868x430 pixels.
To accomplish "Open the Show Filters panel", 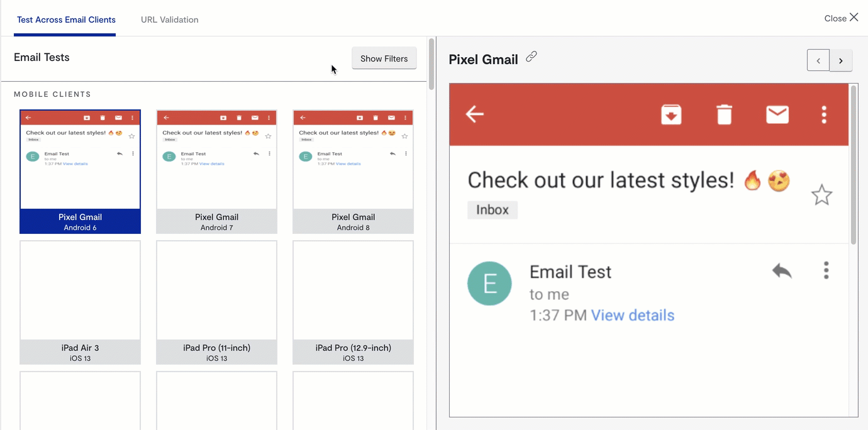I will pos(384,58).
